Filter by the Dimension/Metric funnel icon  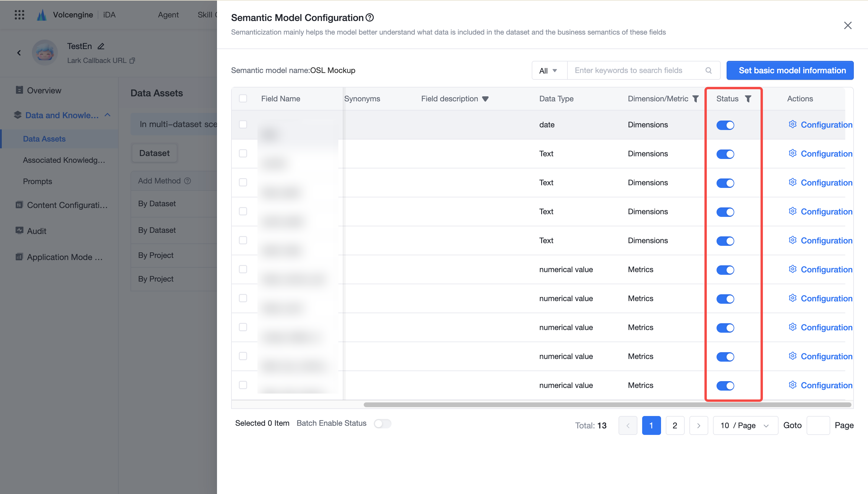pos(696,99)
